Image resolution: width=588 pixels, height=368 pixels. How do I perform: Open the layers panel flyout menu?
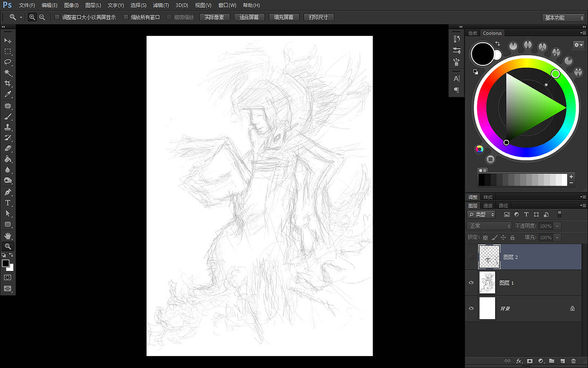pyautogui.click(x=583, y=206)
